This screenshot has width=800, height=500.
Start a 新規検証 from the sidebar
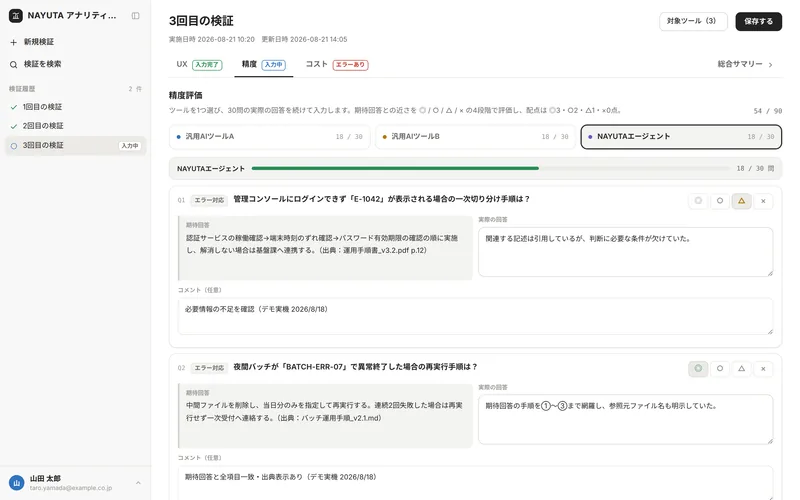(76, 42)
